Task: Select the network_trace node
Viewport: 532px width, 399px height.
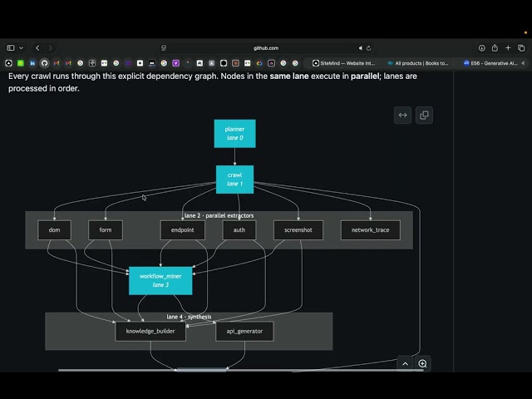Action: click(x=371, y=230)
